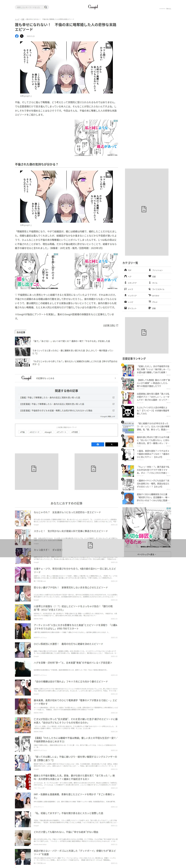Select the ファッション dress icon

coord(150,270)
